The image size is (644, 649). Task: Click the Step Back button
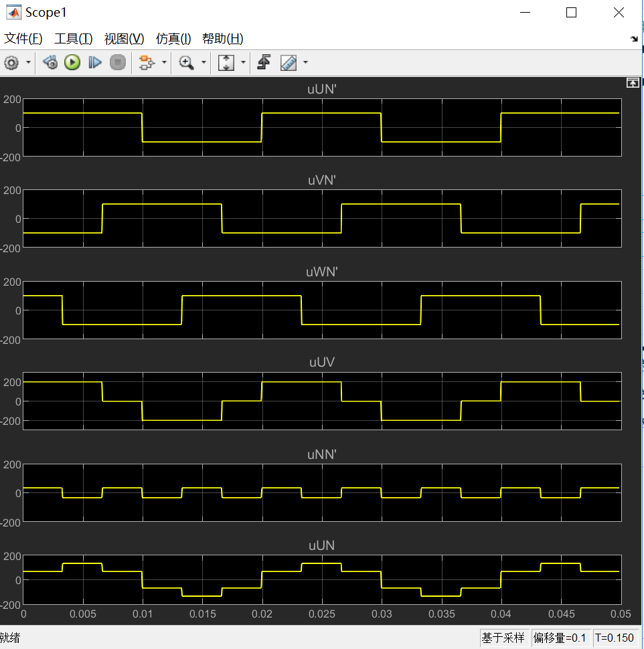tap(50, 63)
